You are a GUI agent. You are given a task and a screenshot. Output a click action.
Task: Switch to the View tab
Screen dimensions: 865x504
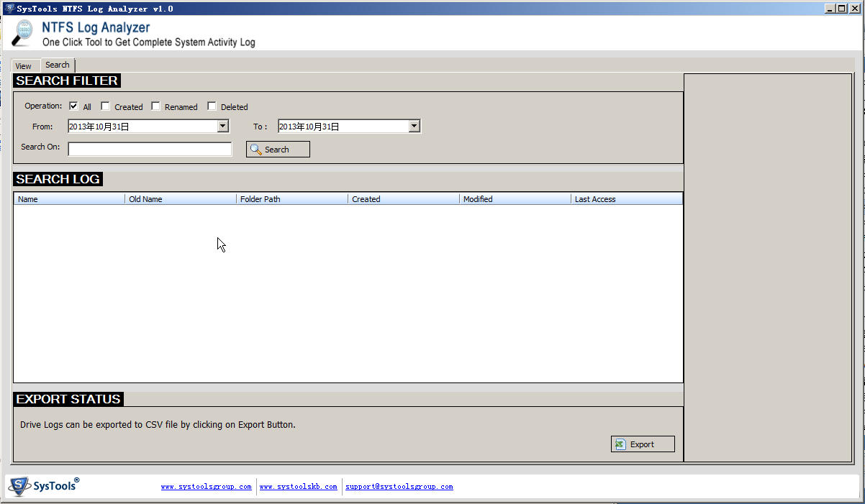coord(24,65)
